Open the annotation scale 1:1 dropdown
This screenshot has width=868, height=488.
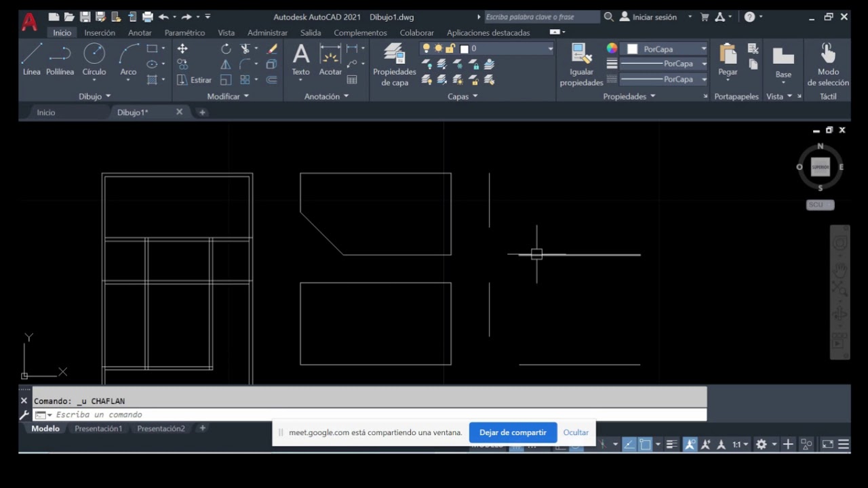740,445
